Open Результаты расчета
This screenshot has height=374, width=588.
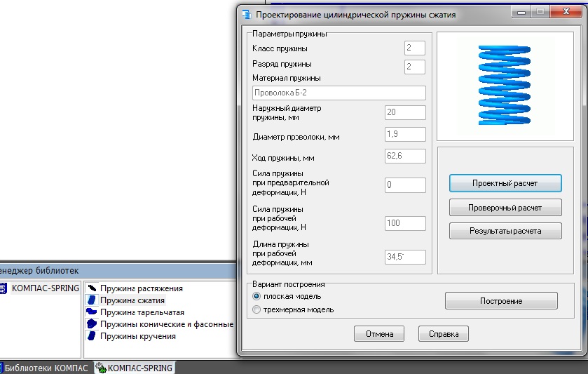coord(505,231)
